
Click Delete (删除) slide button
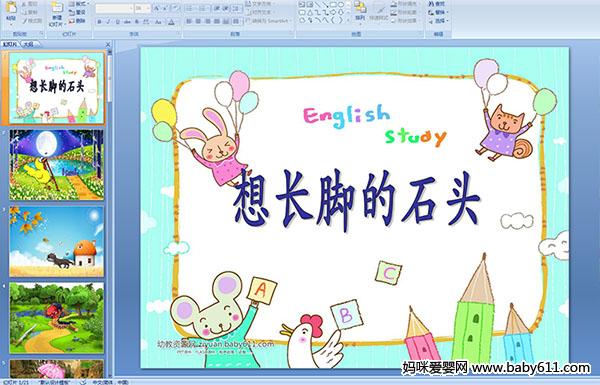(77, 21)
